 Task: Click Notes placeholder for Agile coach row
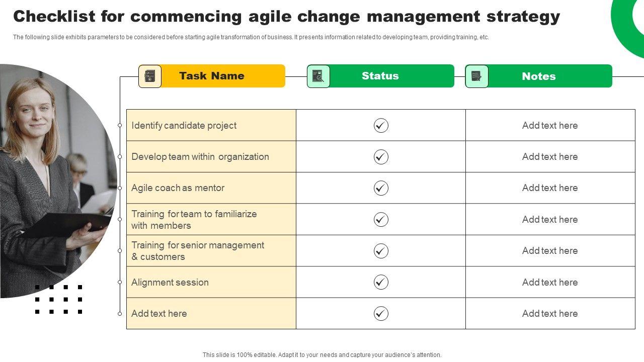(550, 188)
